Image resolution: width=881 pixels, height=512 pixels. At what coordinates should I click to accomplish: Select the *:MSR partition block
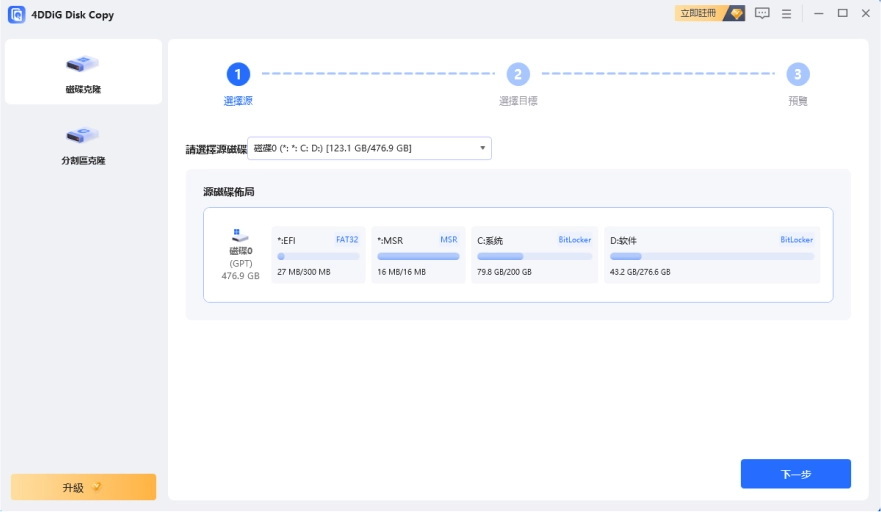click(x=417, y=254)
